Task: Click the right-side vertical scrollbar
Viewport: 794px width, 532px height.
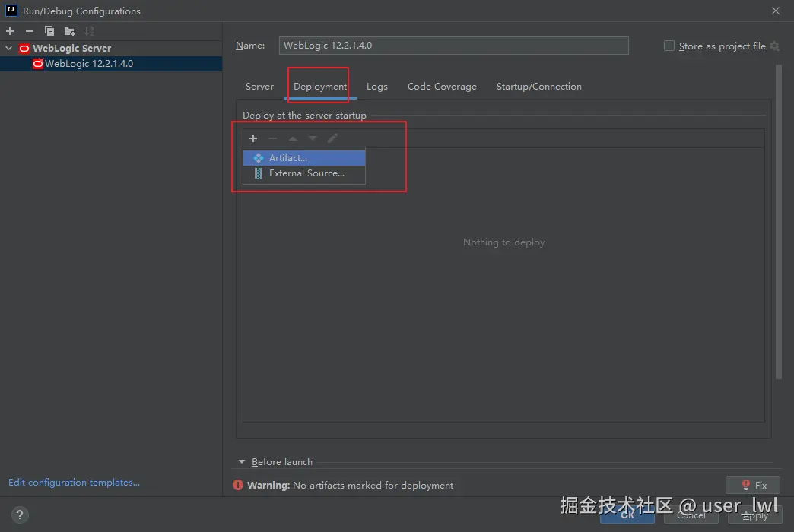Action: pyautogui.click(x=778, y=223)
